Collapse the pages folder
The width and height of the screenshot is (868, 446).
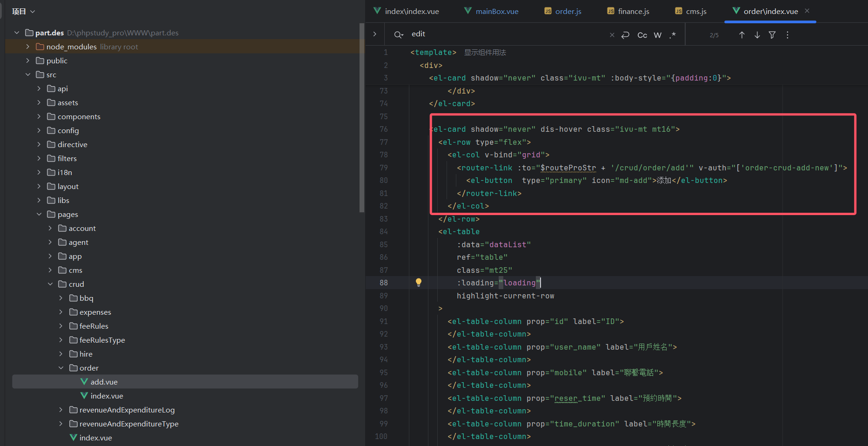[x=39, y=214]
